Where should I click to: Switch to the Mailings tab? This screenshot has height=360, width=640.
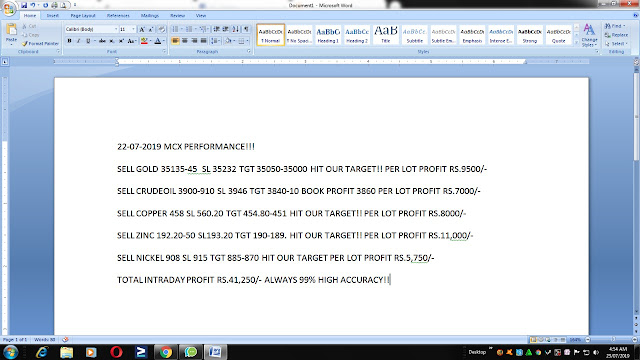tap(150, 16)
